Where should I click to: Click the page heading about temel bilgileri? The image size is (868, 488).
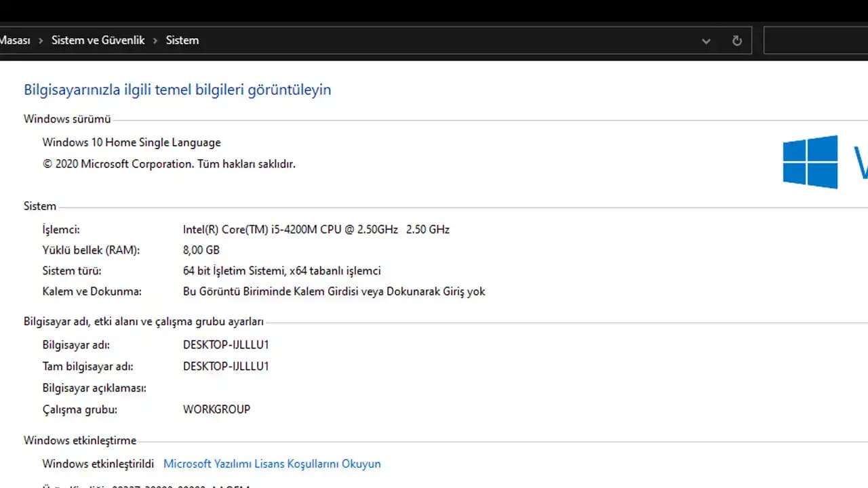177,89
